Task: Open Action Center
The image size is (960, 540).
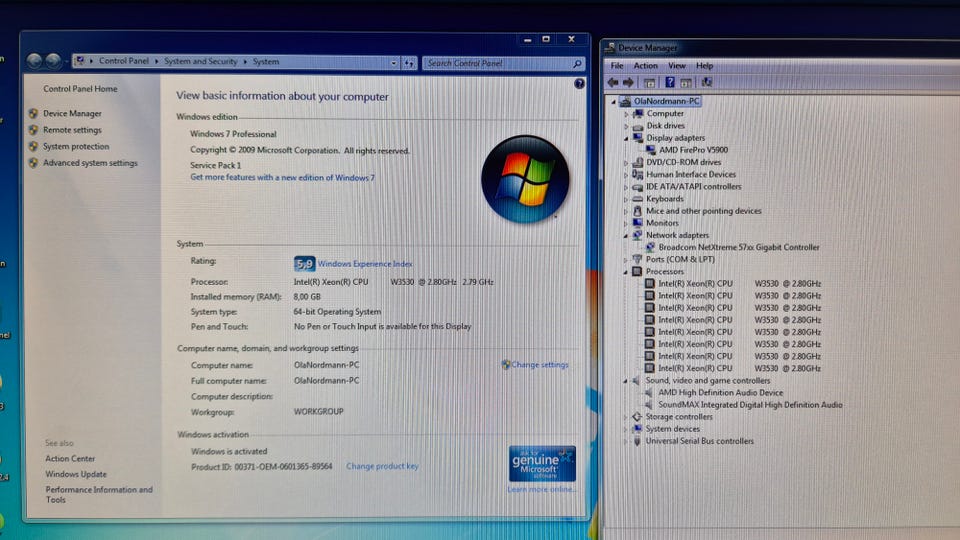Action: pos(70,459)
